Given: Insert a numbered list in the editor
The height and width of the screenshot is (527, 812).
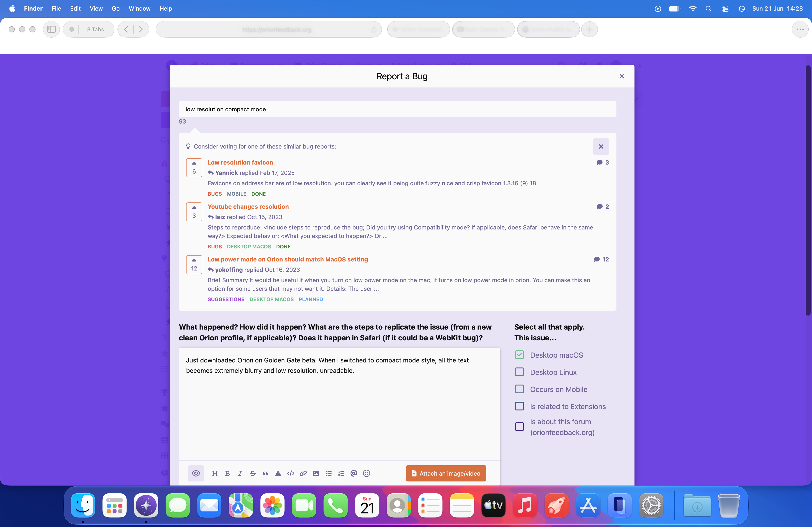Looking at the screenshot, I should tap(341, 473).
